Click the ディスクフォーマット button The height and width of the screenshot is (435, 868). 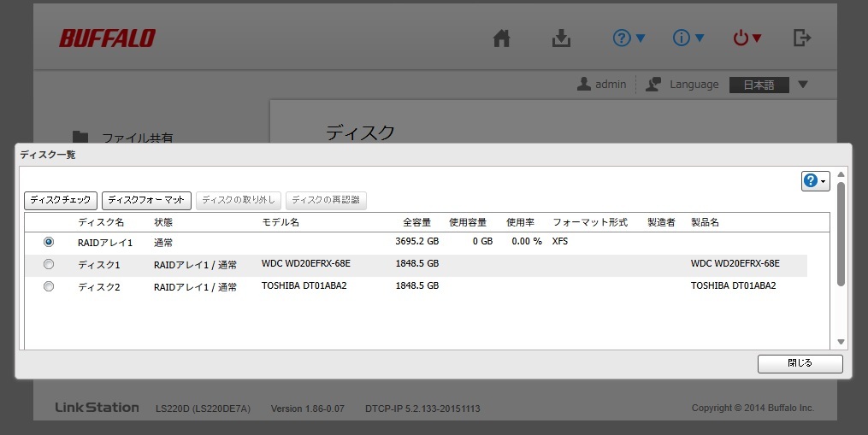pos(146,200)
